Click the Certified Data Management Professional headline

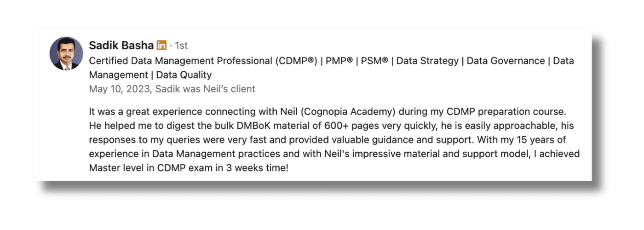[x=203, y=61]
